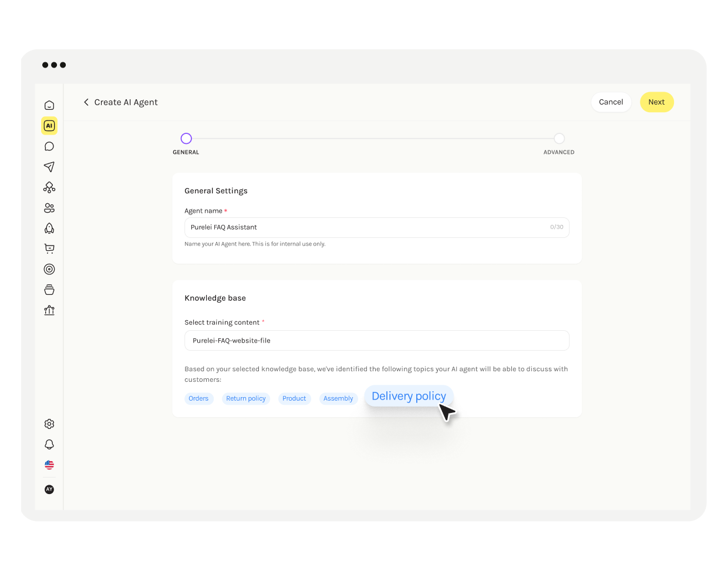Click the target bullseye sidebar icon
This screenshot has height=571, width=728.
(x=49, y=269)
